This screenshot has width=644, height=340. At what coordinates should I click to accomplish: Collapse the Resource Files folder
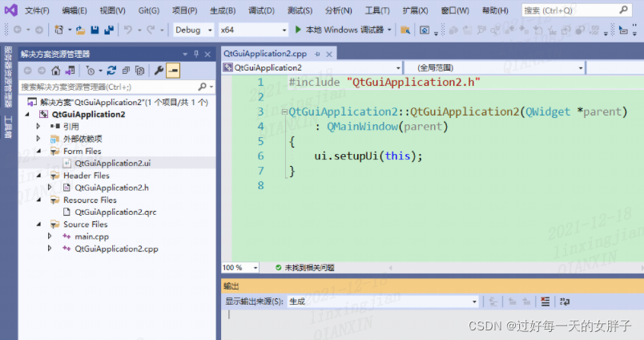(x=39, y=200)
